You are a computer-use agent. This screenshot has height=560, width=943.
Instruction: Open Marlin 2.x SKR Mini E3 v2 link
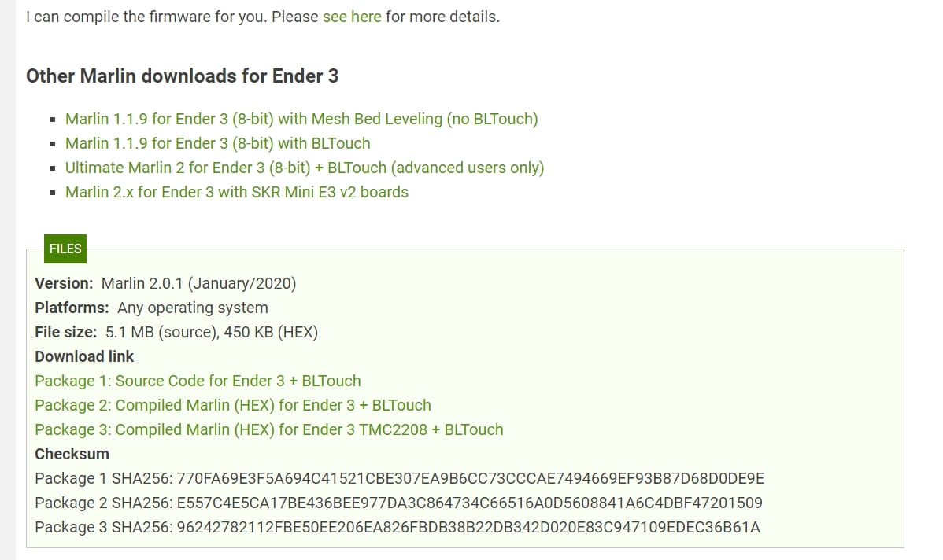(x=237, y=192)
